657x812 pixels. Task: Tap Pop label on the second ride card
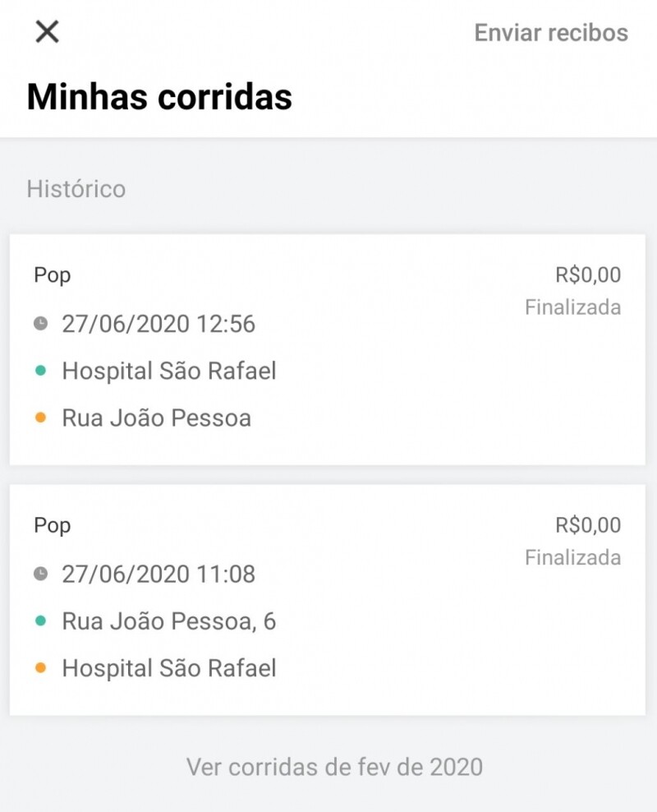tap(53, 525)
